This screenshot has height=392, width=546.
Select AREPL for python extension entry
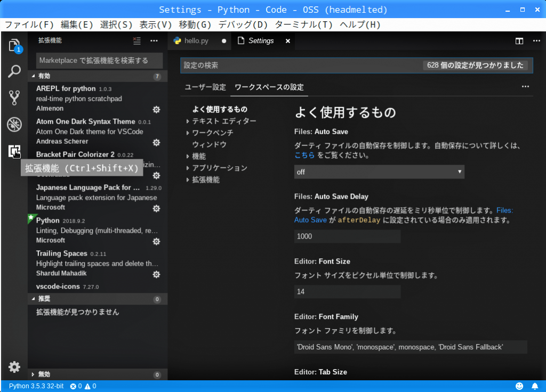tap(98, 99)
